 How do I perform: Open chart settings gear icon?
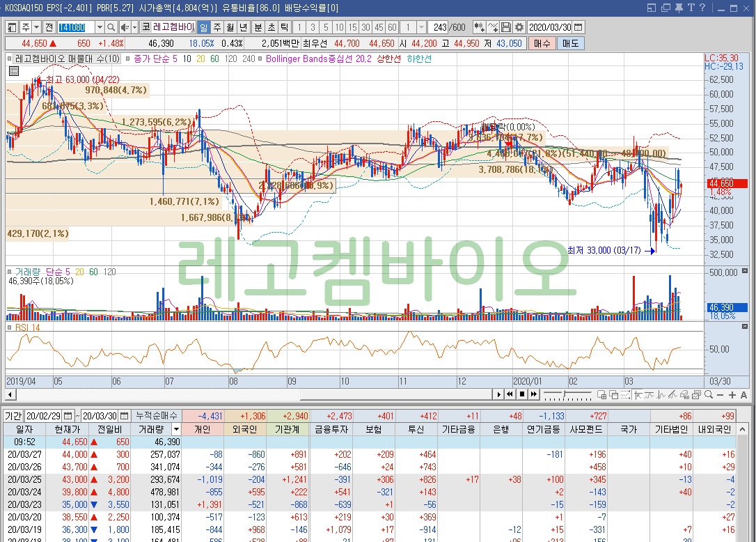[x=519, y=27]
